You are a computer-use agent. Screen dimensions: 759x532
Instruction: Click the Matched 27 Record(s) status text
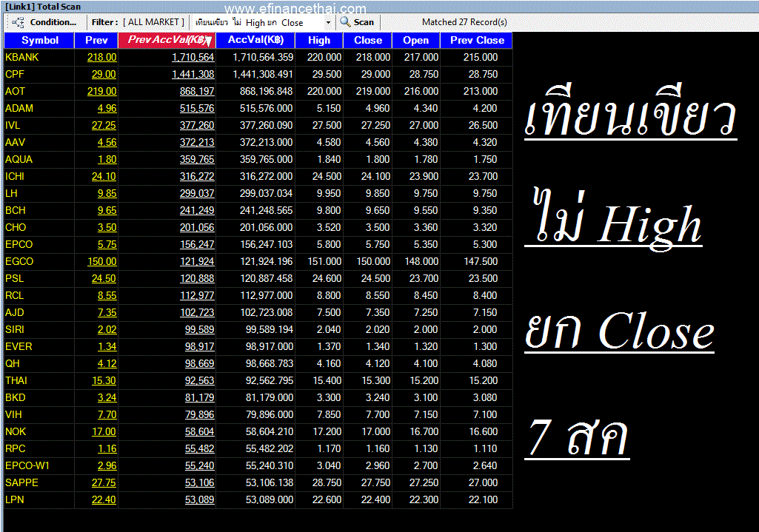pyautogui.click(x=464, y=22)
